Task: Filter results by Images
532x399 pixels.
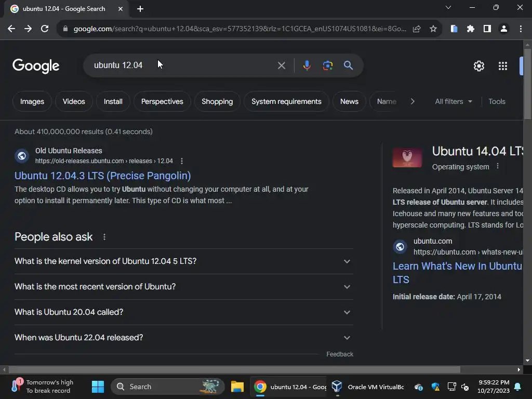Action: [x=32, y=101]
